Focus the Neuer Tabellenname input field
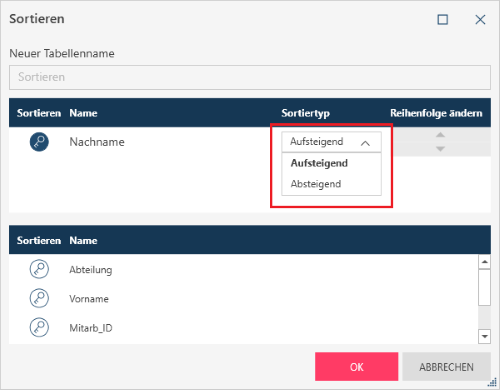500x390 pixels. pyautogui.click(x=250, y=77)
